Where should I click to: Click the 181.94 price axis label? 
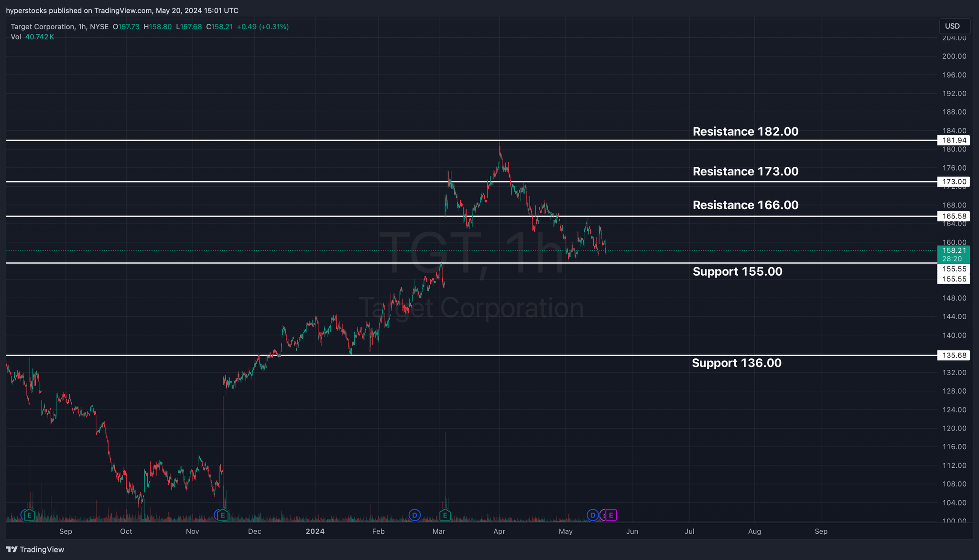click(954, 140)
